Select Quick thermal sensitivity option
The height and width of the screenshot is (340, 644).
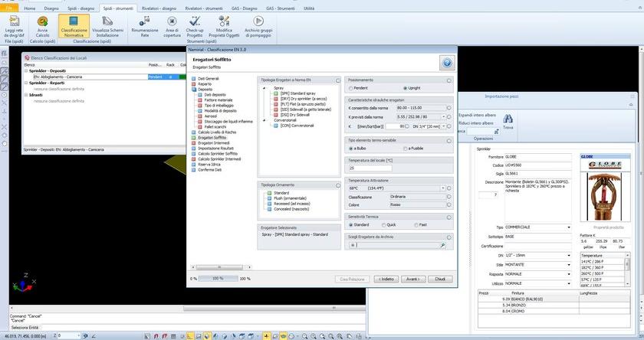(x=383, y=224)
